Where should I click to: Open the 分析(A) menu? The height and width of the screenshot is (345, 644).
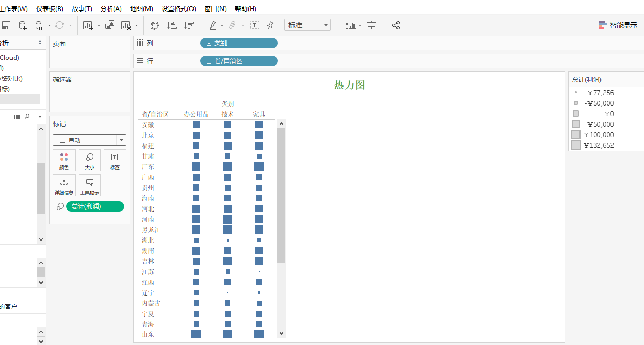click(111, 9)
